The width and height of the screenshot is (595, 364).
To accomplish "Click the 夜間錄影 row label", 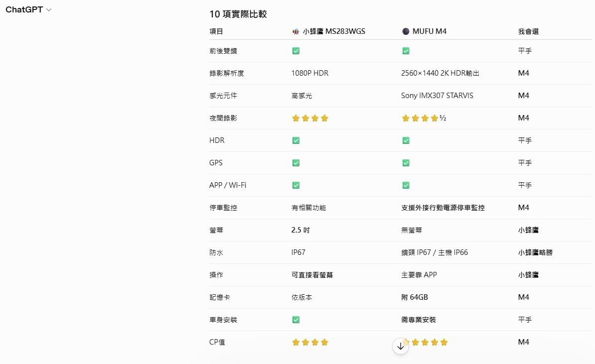I will [223, 118].
